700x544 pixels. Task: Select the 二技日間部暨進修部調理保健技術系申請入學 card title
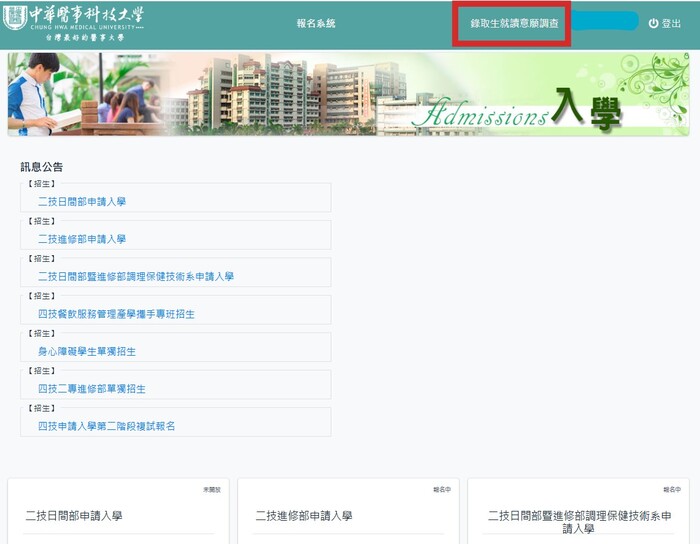[x=579, y=522]
